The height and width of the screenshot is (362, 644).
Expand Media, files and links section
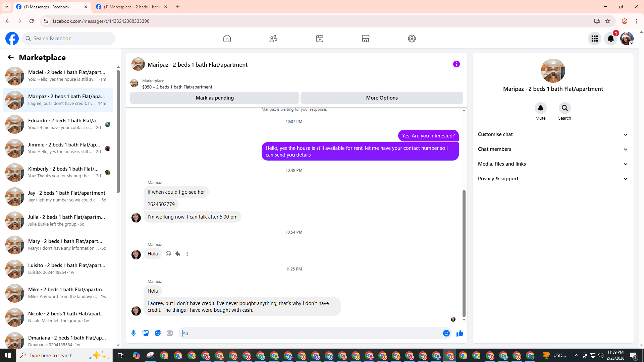tap(553, 164)
